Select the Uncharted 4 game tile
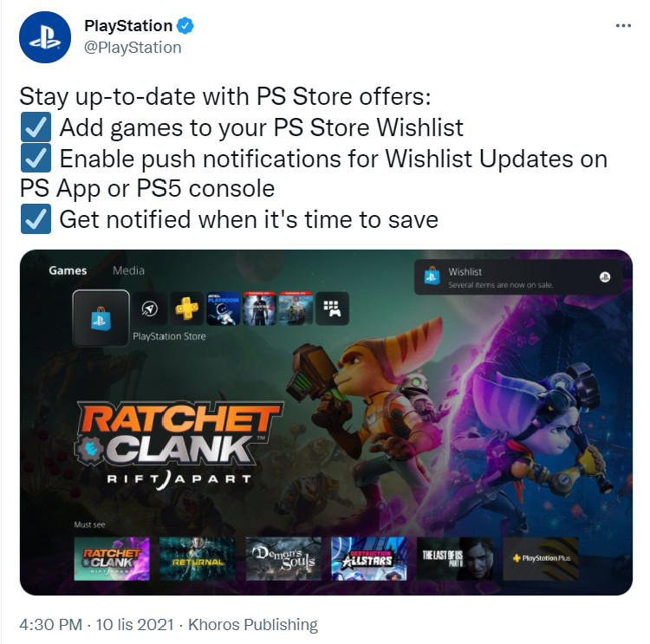Screen dimensions: 650x644 259,309
